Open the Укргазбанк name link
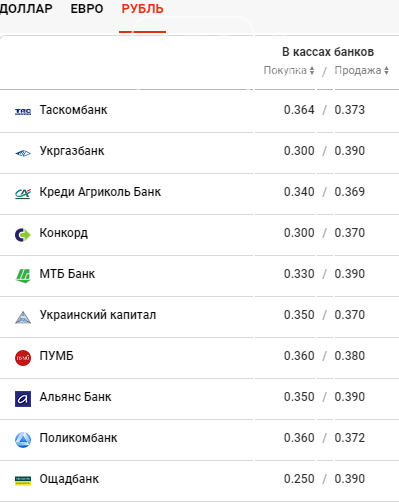 coord(72,151)
